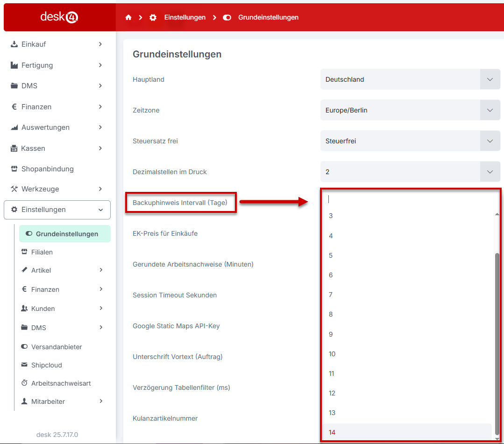The height and width of the screenshot is (444, 504).
Task: Click the Shipcloud envelope icon
Action: [x=25, y=365]
